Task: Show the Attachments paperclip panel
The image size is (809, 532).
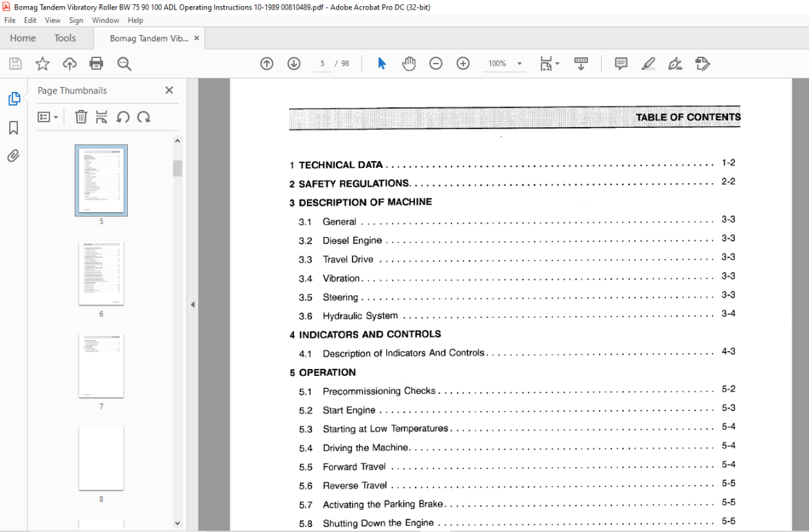Action: pyautogui.click(x=13, y=155)
